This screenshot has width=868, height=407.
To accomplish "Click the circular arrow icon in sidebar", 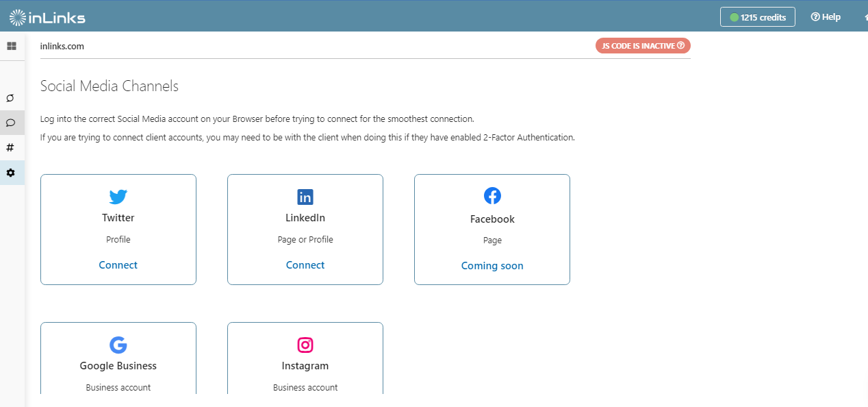I will point(10,99).
